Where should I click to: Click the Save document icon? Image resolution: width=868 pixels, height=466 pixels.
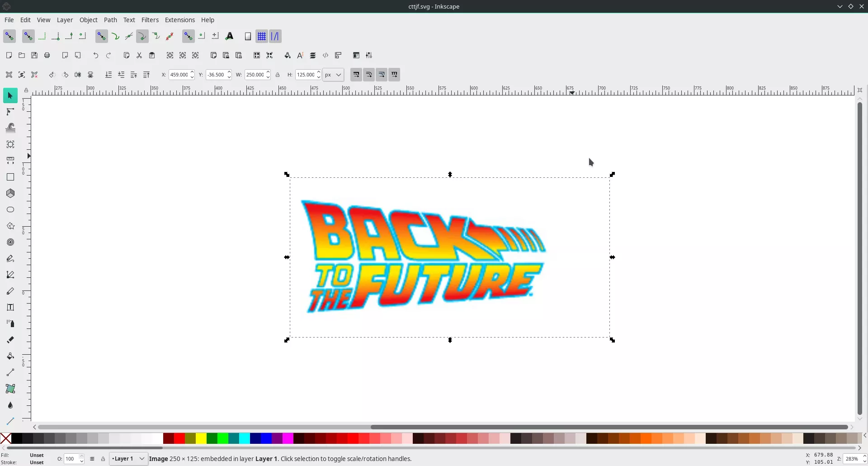pos(34,55)
